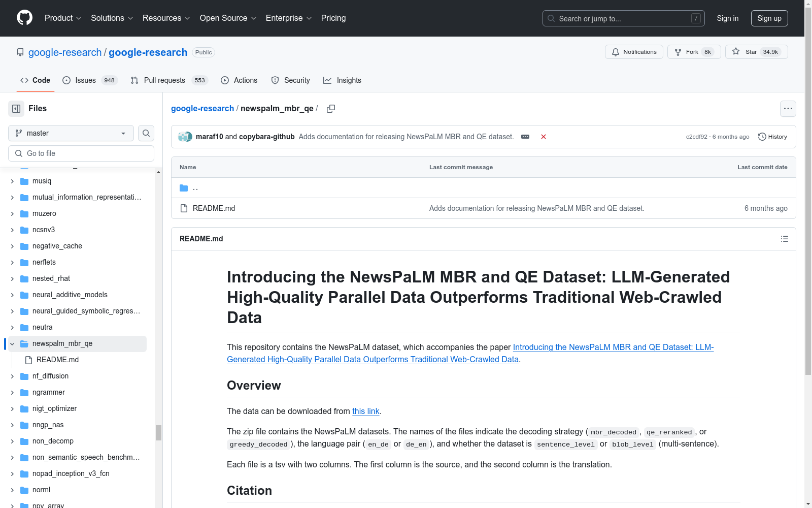Collapse the file tree side panel
812x508 pixels.
(x=16, y=109)
